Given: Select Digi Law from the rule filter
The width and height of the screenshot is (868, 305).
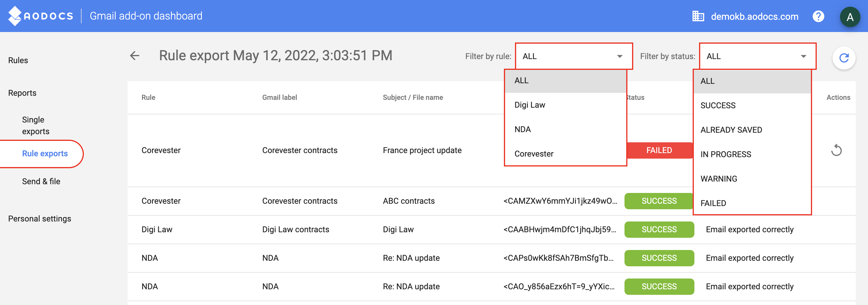Looking at the screenshot, I should coord(530,105).
